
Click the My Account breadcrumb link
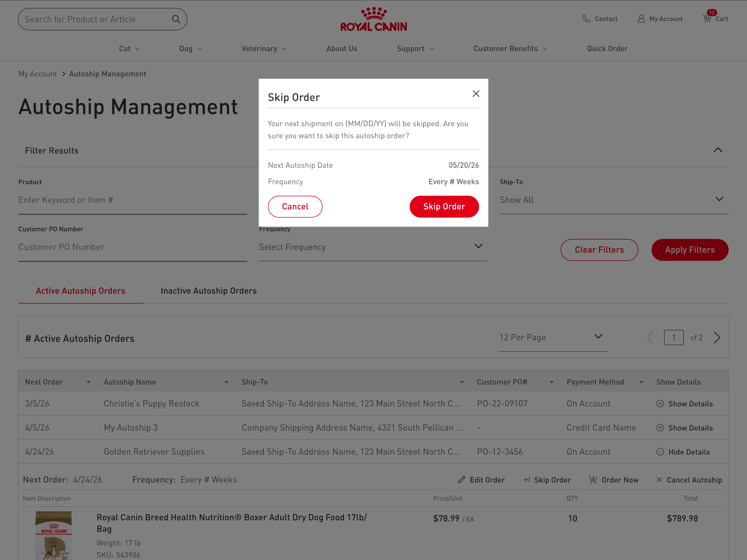(38, 74)
